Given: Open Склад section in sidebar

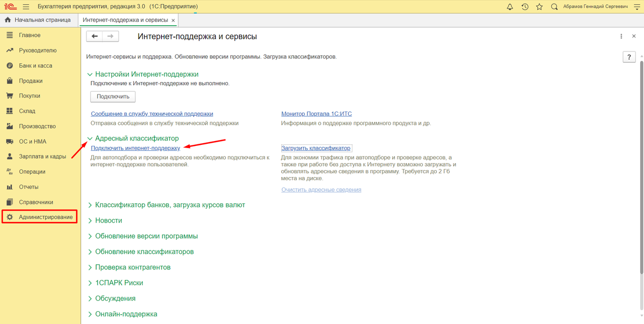Looking at the screenshot, I should click(x=27, y=111).
